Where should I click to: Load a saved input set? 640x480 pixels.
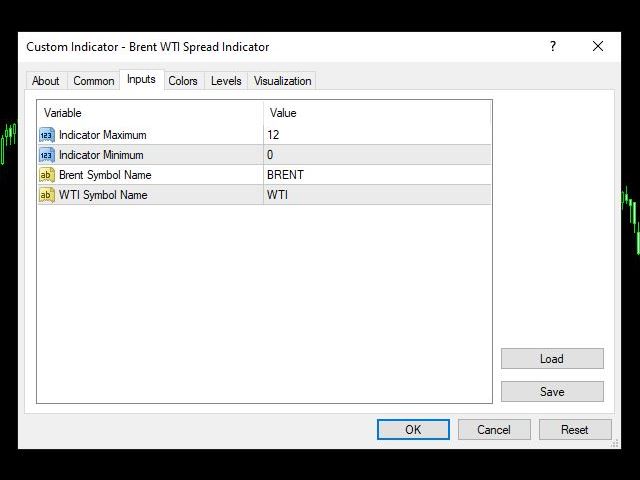pyautogui.click(x=552, y=359)
